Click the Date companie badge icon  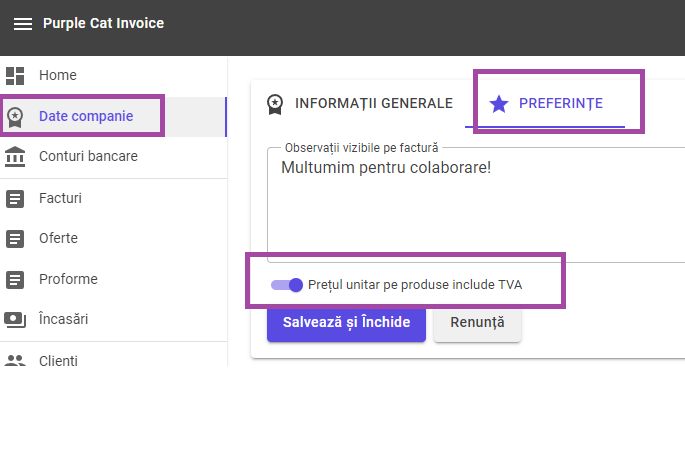tap(15, 117)
